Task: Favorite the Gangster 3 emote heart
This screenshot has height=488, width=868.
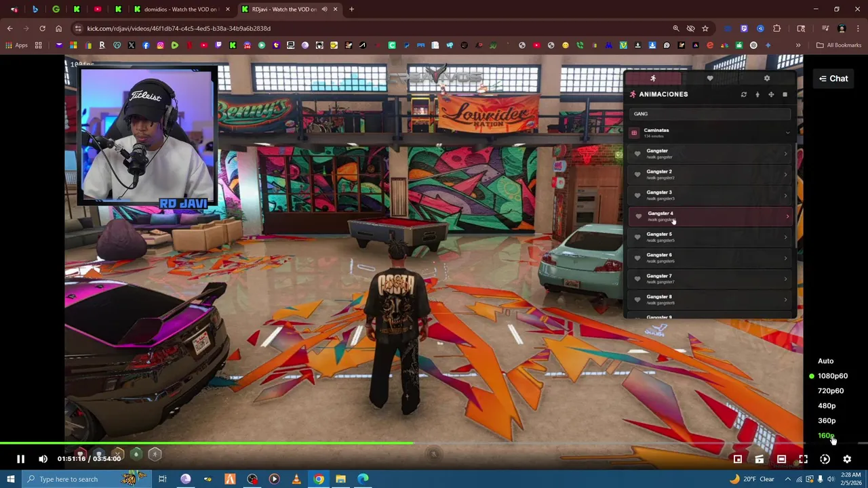Action: pos(637,195)
